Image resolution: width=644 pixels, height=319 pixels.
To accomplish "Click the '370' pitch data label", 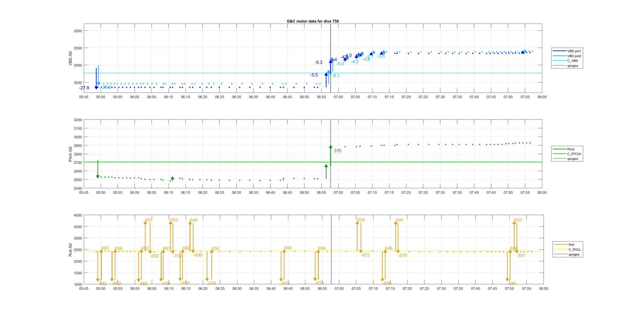I will 338,151.
